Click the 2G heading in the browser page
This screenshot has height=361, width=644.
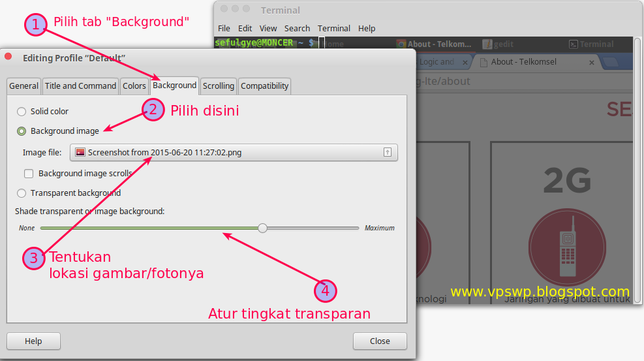pos(567,180)
